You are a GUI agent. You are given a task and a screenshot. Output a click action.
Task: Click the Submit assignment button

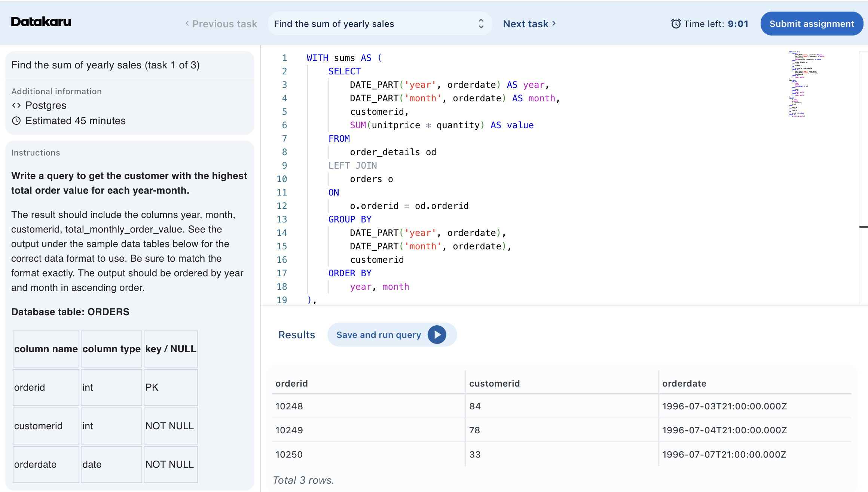pos(812,24)
